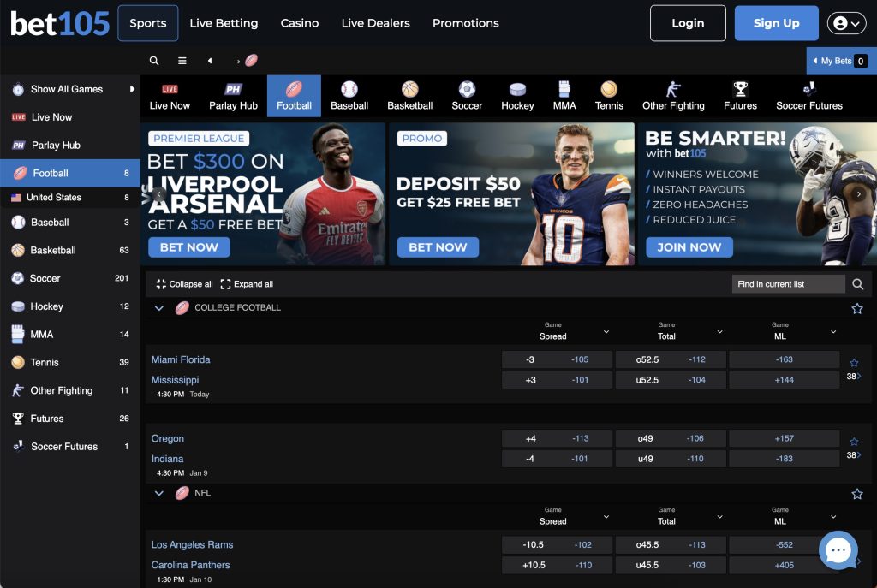Image resolution: width=877 pixels, height=588 pixels.
Task: Open the hamburger menu icon
Action: (182, 61)
